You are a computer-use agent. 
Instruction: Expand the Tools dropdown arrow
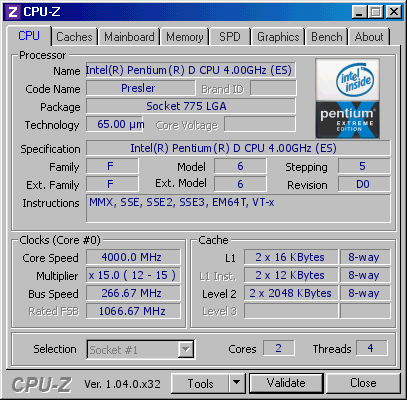[237, 383]
